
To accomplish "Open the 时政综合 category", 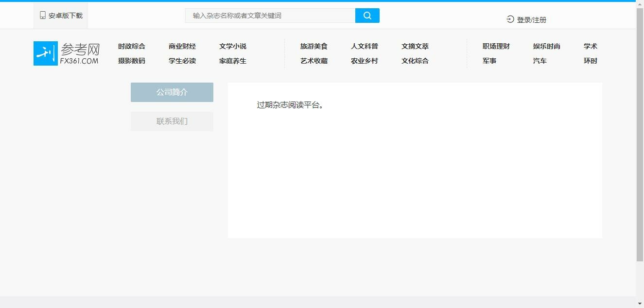I will coord(132,47).
